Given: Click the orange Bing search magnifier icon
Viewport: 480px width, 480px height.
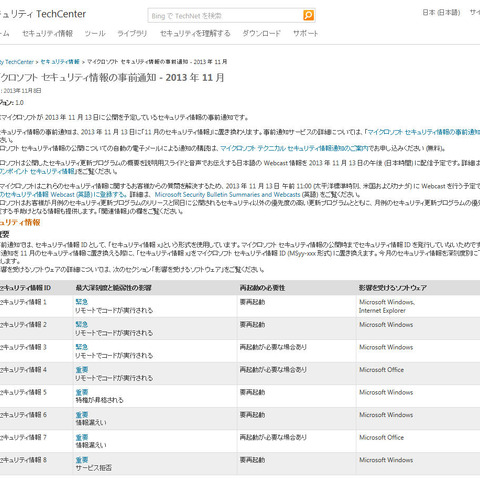Looking at the screenshot, I should (308, 15).
